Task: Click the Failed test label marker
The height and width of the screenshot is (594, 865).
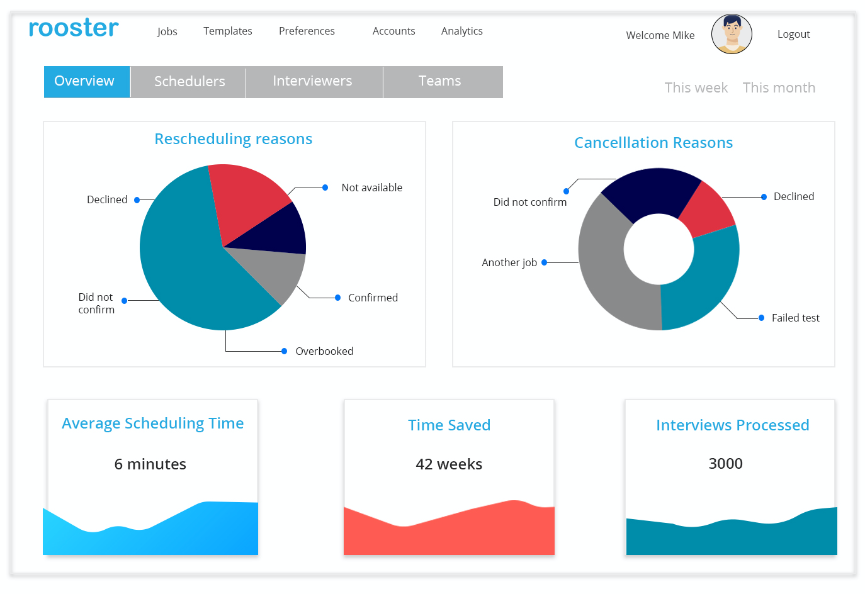Action: 762,318
